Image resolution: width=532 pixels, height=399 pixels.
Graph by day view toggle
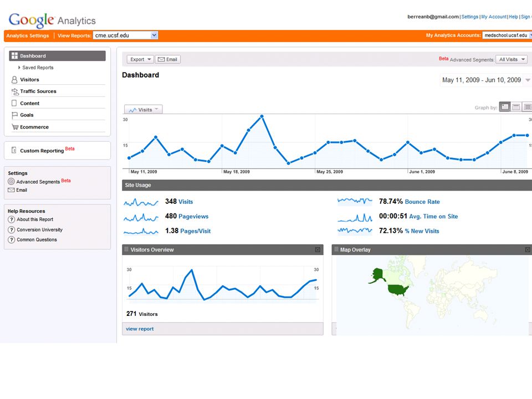click(505, 107)
